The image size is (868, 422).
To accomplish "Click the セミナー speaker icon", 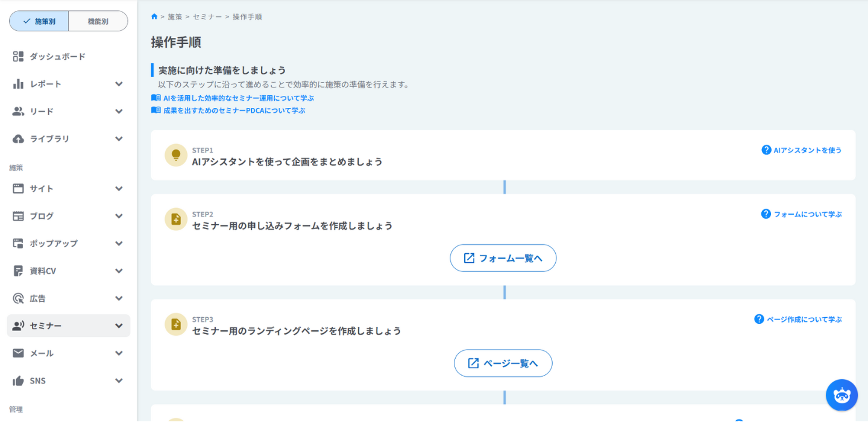I will pyautogui.click(x=18, y=326).
